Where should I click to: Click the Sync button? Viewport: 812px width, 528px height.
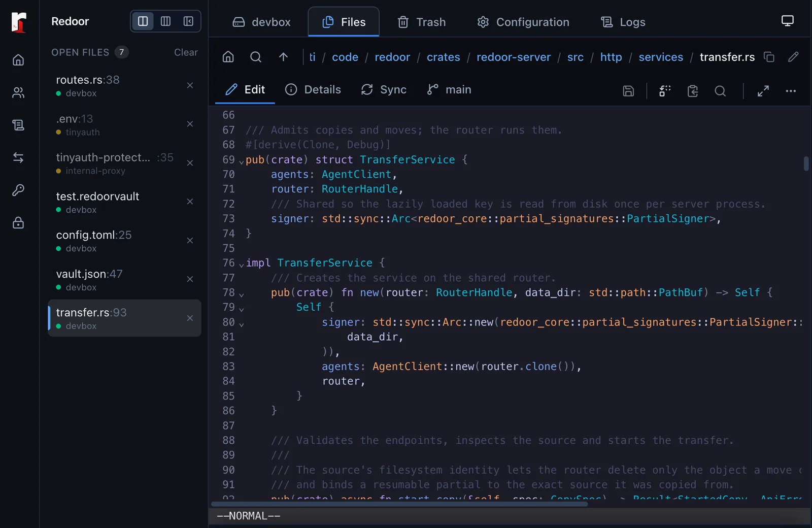pos(384,90)
